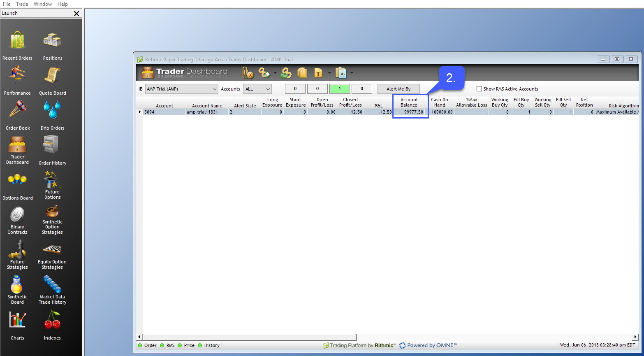Click the first alert counter box showing 0

tap(295, 89)
